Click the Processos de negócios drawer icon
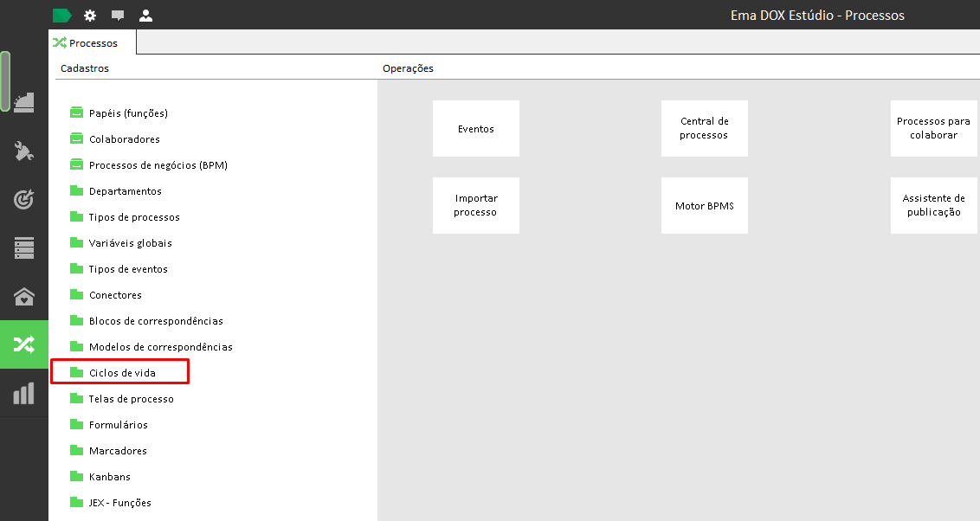 [76, 165]
